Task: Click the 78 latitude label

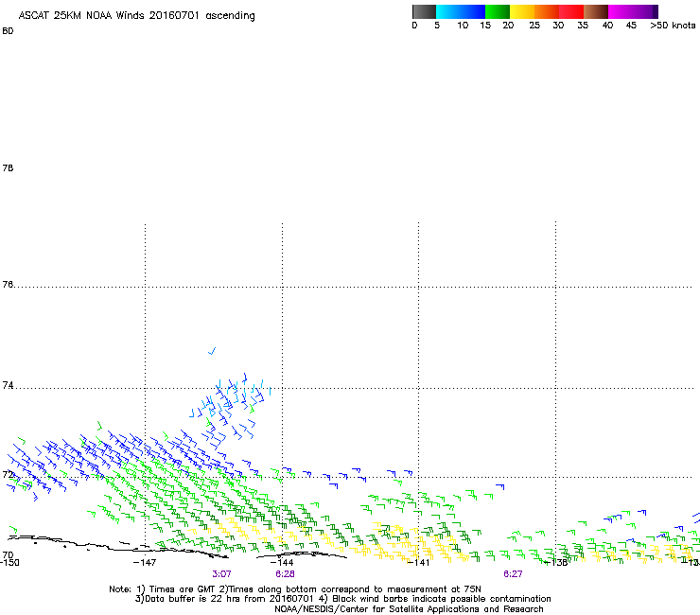Action: click(8, 167)
